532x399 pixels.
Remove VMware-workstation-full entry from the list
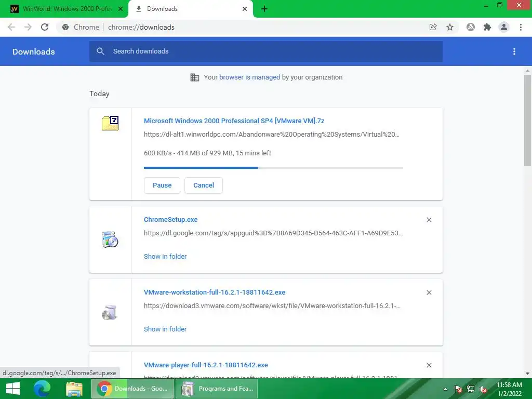click(429, 292)
